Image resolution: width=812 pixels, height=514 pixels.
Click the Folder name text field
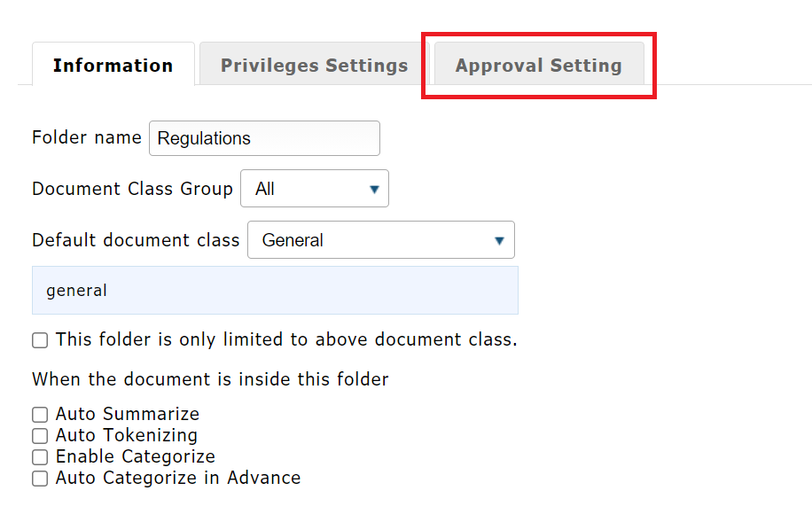[264, 138]
